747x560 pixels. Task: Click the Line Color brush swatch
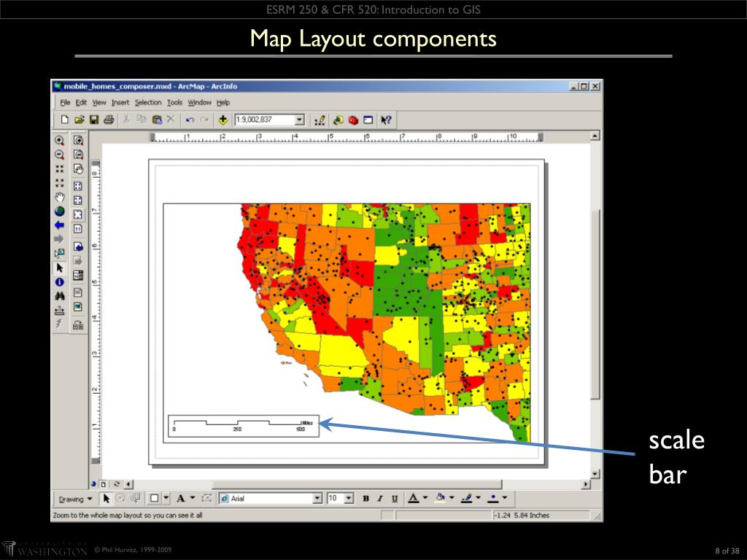coord(467,499)
